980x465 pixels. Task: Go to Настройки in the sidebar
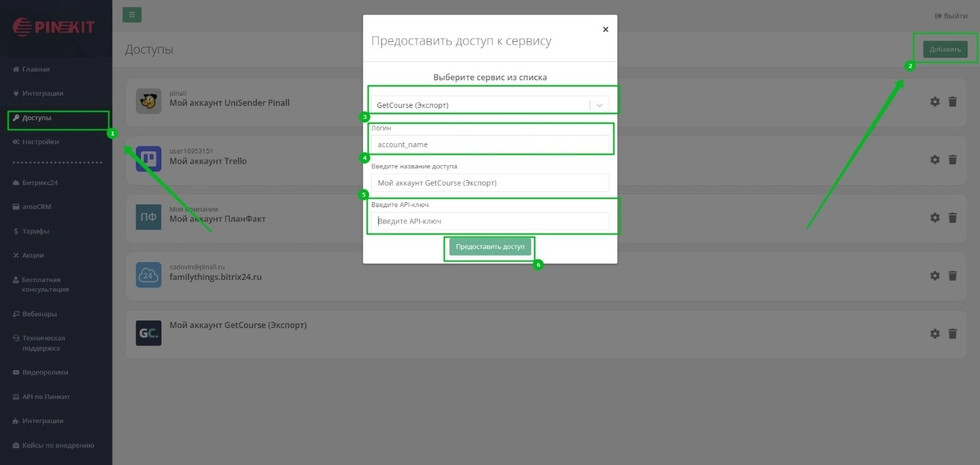pos(40,142)
